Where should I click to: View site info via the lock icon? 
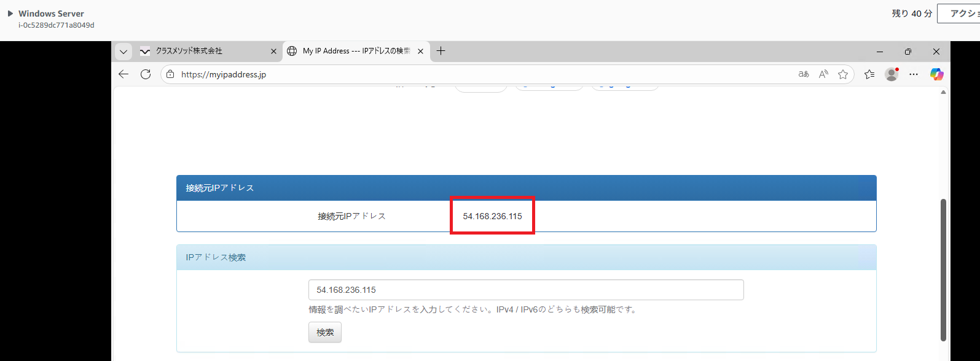coord(170,74)
